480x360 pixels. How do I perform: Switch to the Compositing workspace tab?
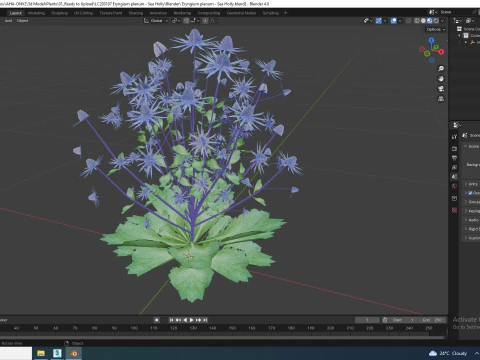tap(209, 13)
